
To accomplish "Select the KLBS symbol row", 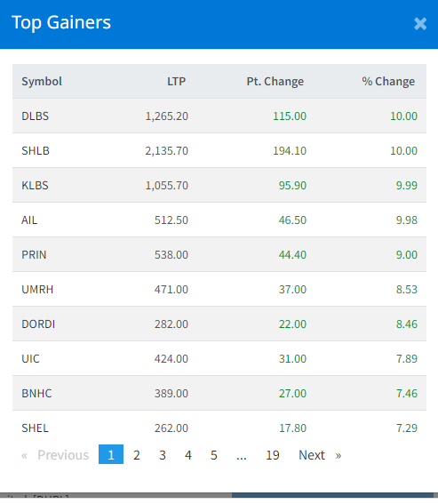I will click(219, 185).
